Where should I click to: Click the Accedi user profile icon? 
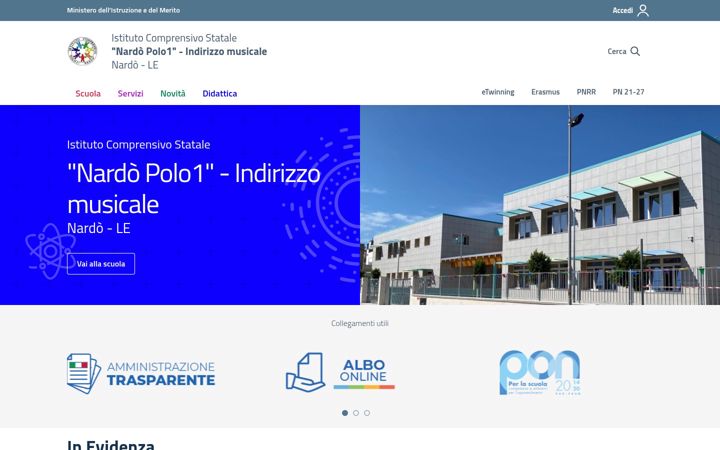643,10
